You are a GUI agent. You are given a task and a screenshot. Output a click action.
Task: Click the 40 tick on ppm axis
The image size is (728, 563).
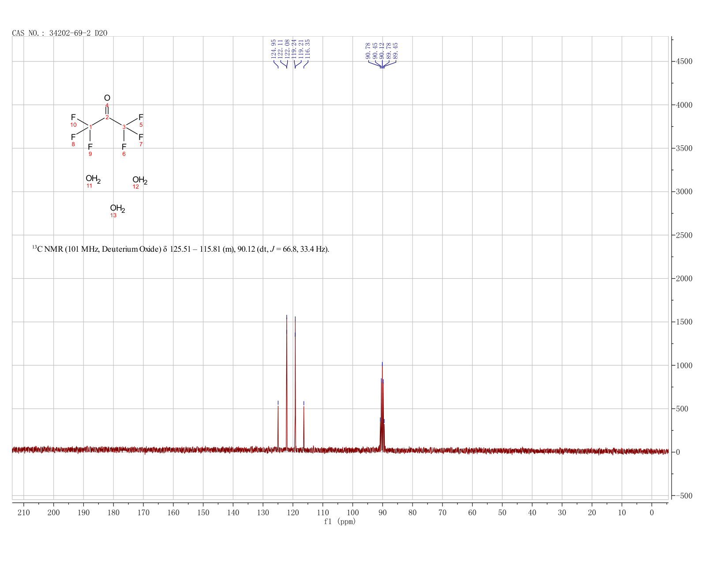(x=532, y=512)
